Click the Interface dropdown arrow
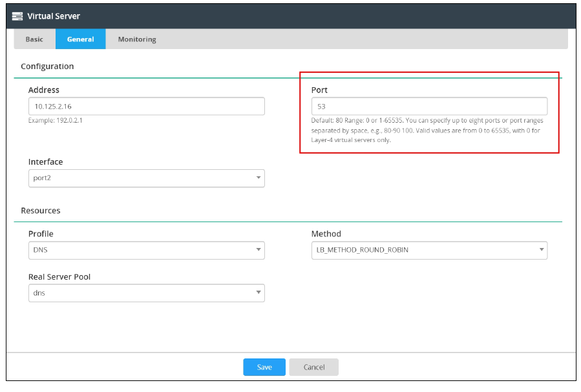This screenshot has width=581, height=392. click(x=258, y=178)
